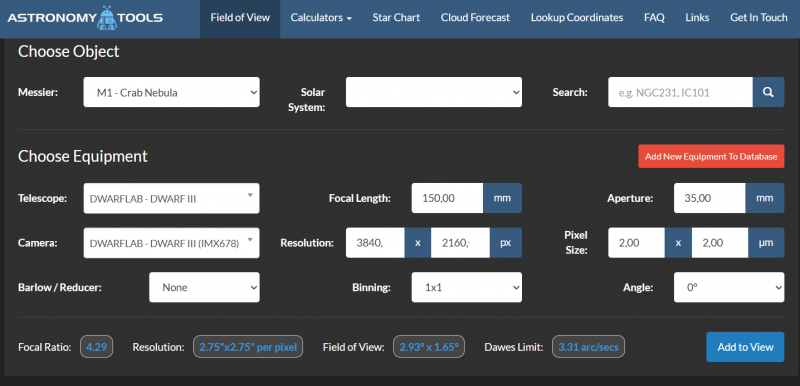Open the Field of View tab
The width and height of the screenshot is (800, 386).
click(x=240, y=18)
